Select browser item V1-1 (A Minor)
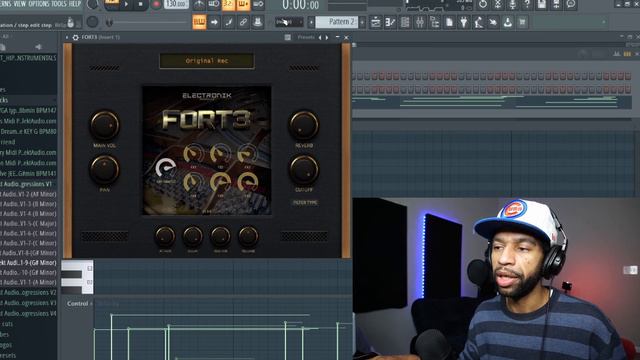 [x=28, y=282]
